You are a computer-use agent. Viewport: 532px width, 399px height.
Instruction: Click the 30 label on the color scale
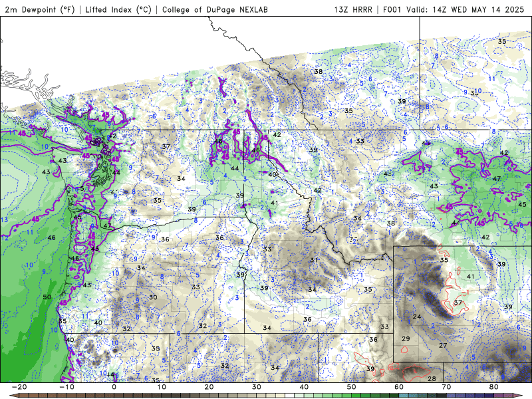coord(257,387)
